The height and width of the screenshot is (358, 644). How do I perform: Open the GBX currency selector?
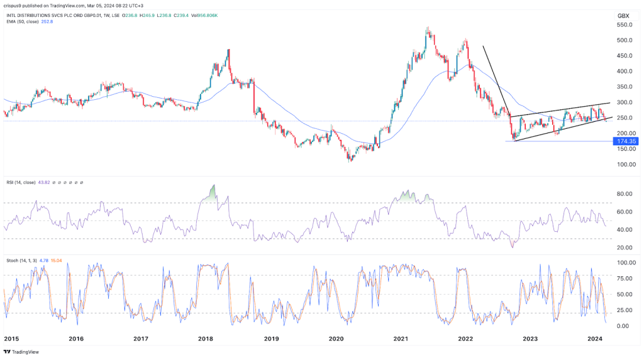623,16
